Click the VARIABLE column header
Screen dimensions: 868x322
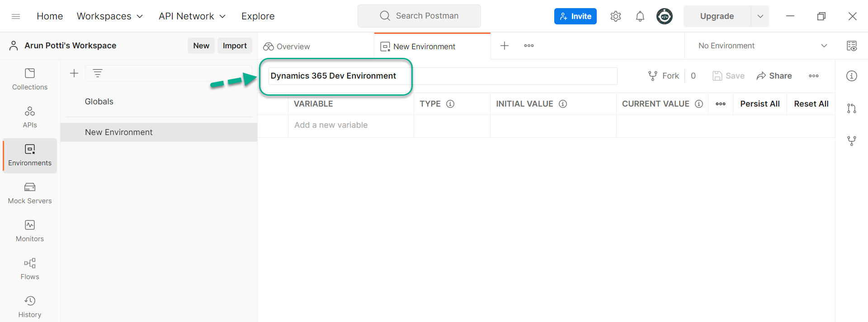[313, 104]
